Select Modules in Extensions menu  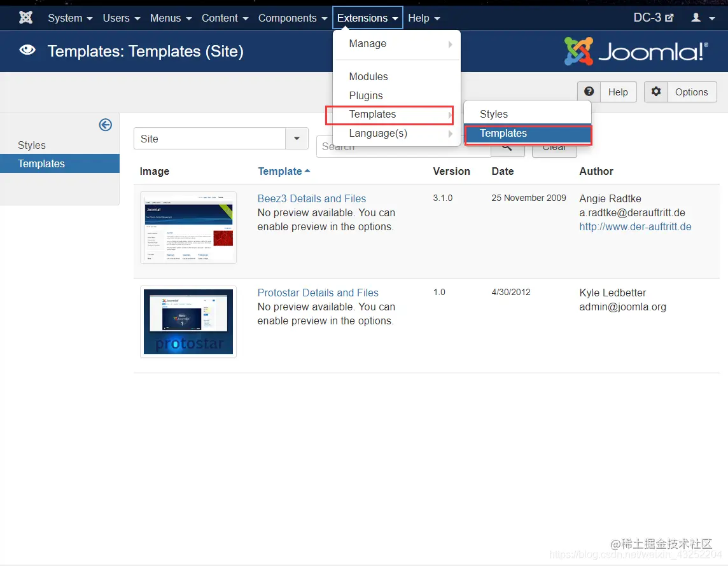pos(396,76)
